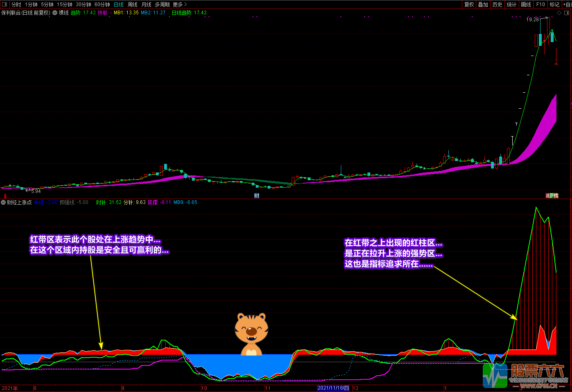Open the 画线 drawing tools

click(x=526, y=4)
